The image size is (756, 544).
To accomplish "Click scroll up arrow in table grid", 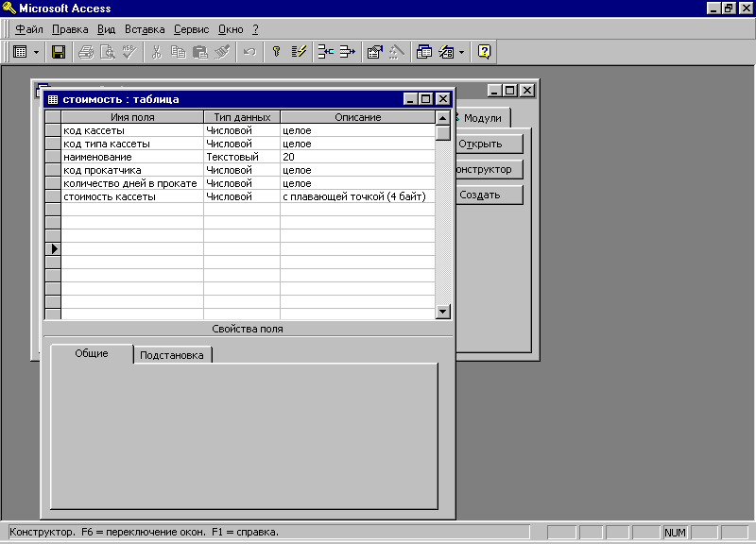I will (x=442, y=117).
